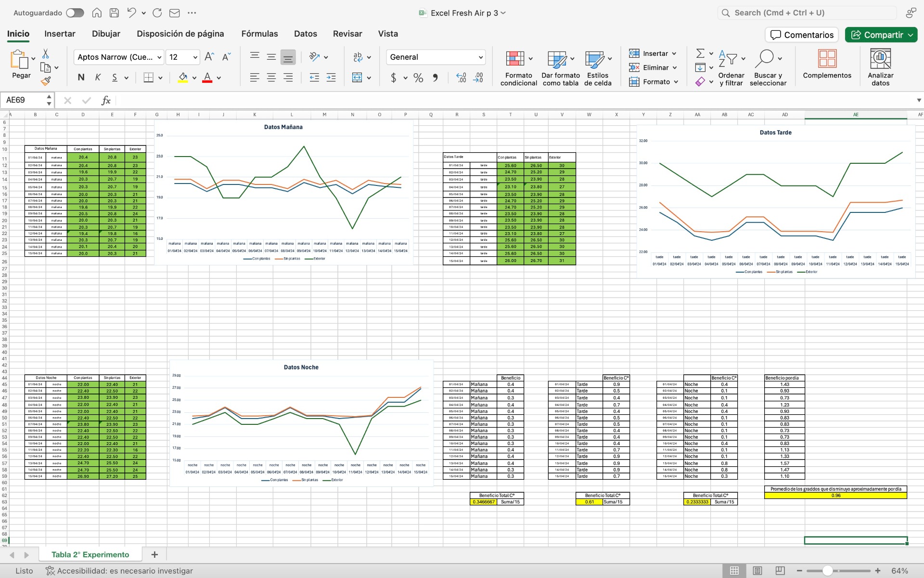This screenshot has height=578, width=924.
Task: Expand the General number format dropdown
Action: 480,57
